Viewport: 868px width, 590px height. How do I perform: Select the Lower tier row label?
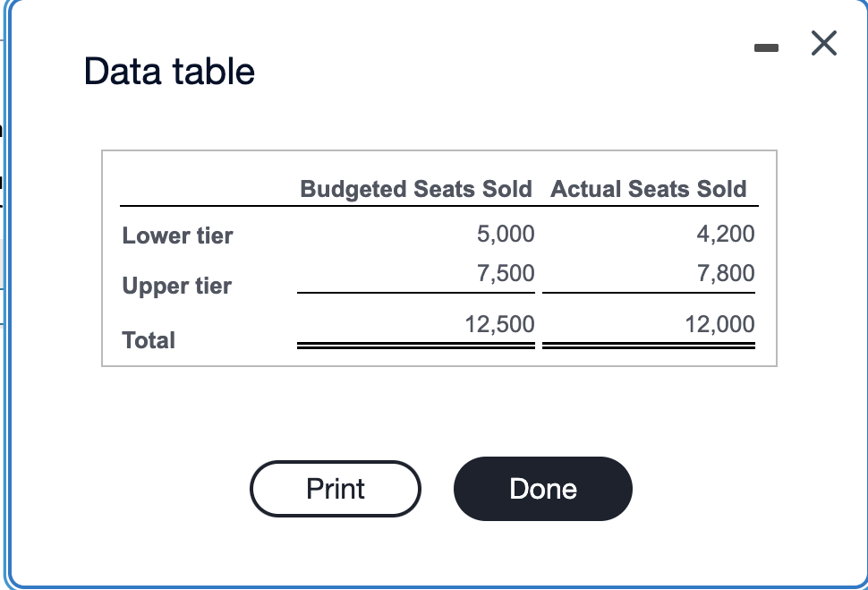tap(176, 235)
